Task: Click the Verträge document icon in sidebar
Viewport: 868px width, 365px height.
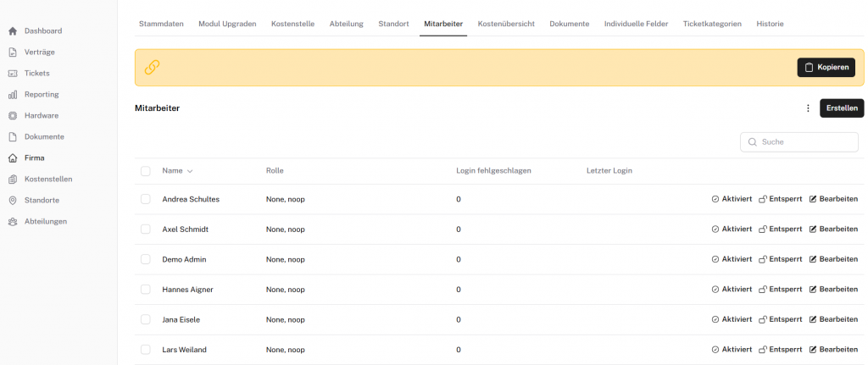Action: 13,53
